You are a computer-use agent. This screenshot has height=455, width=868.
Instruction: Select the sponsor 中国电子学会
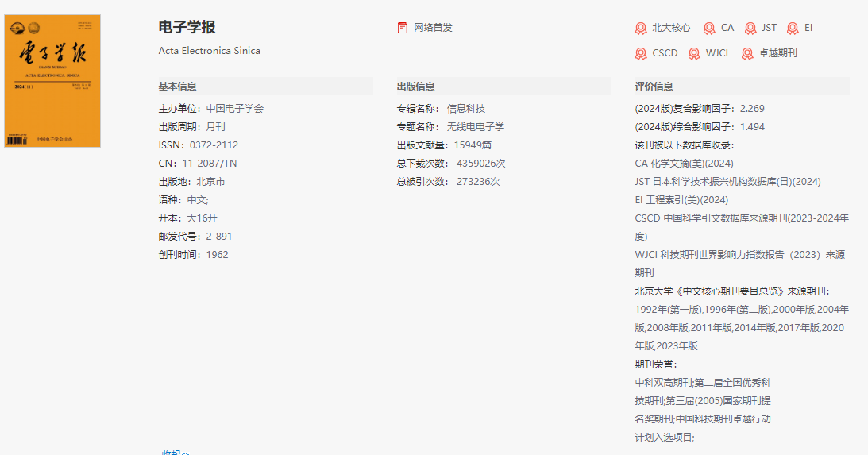[x=235, y=109]
